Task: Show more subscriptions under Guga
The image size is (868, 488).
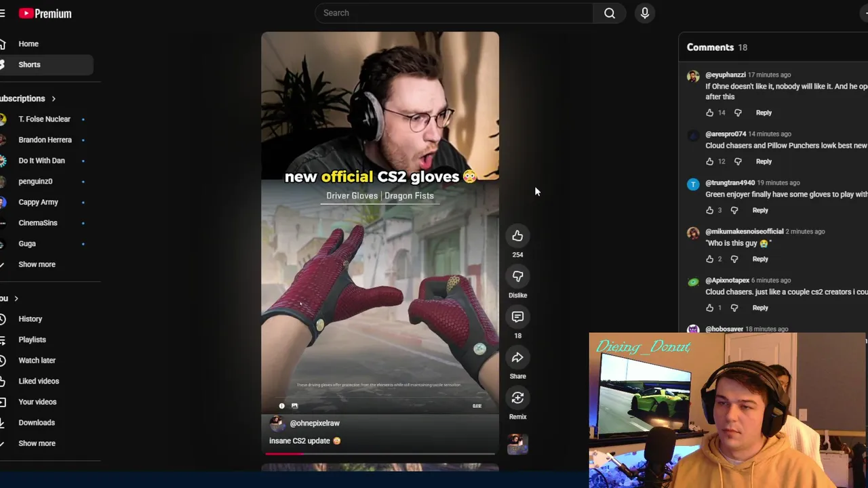Action: click(x=37, y=264)
